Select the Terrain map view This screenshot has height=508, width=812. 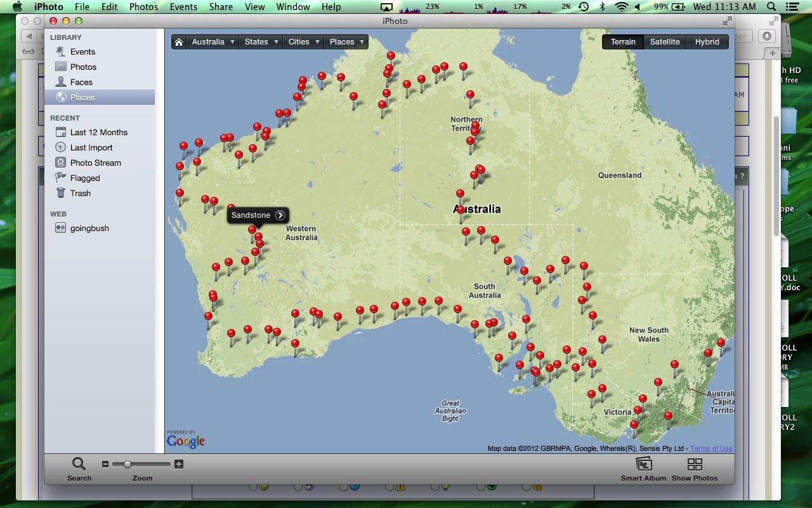click(622, 42)
